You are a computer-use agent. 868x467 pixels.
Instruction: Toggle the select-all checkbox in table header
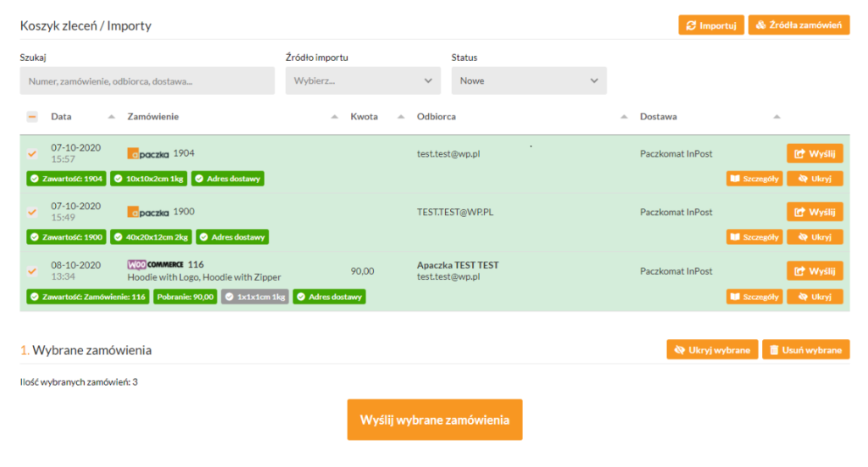[32, 117]
